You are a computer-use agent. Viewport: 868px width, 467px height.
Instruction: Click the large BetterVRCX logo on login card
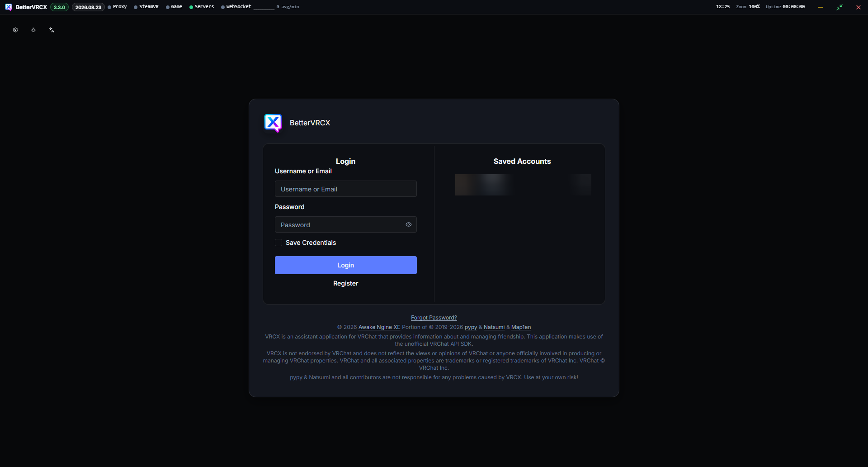(x=273, y=123)
